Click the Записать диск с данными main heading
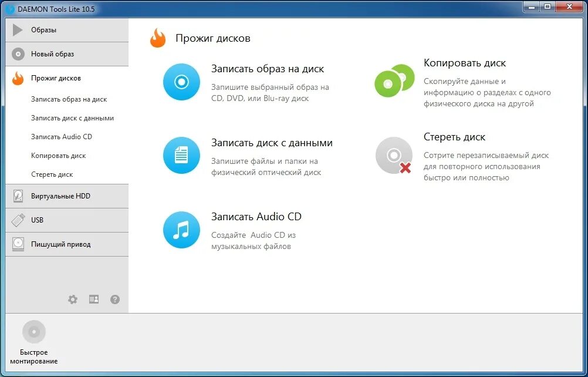The width and height of the screenshot is (588, 377). (272, 143)
